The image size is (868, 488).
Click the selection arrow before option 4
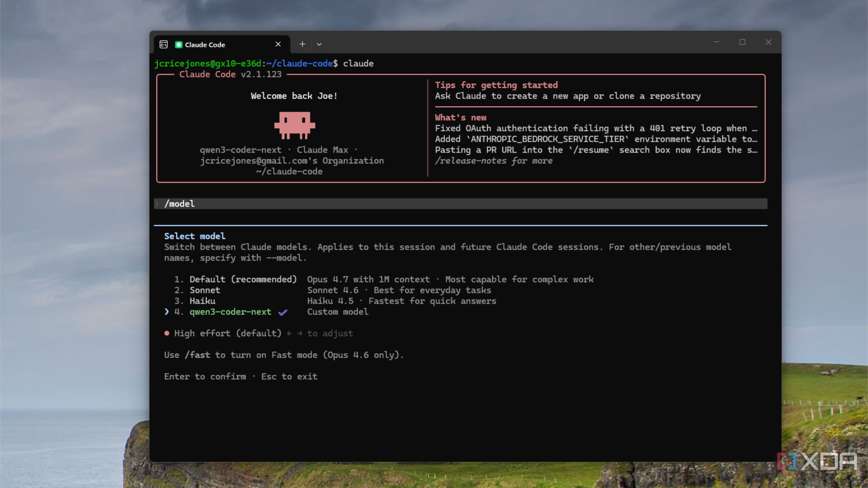tap(167, 312)
